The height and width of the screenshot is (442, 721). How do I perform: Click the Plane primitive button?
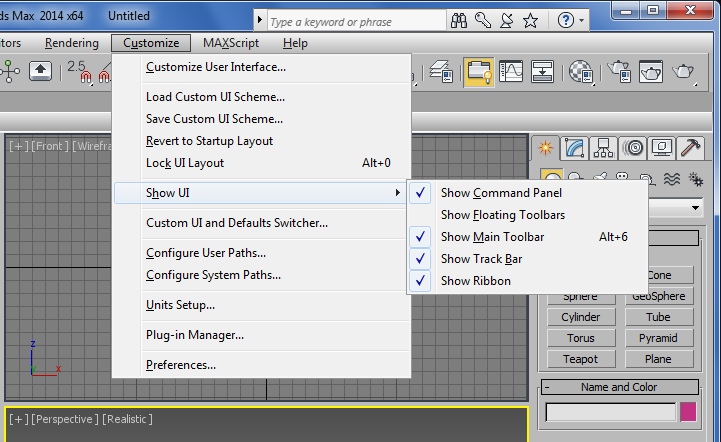658,359
